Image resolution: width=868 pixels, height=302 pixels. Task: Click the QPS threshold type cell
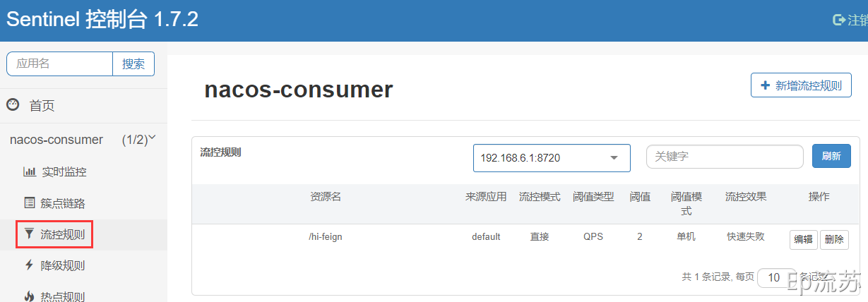pos(593,236)
